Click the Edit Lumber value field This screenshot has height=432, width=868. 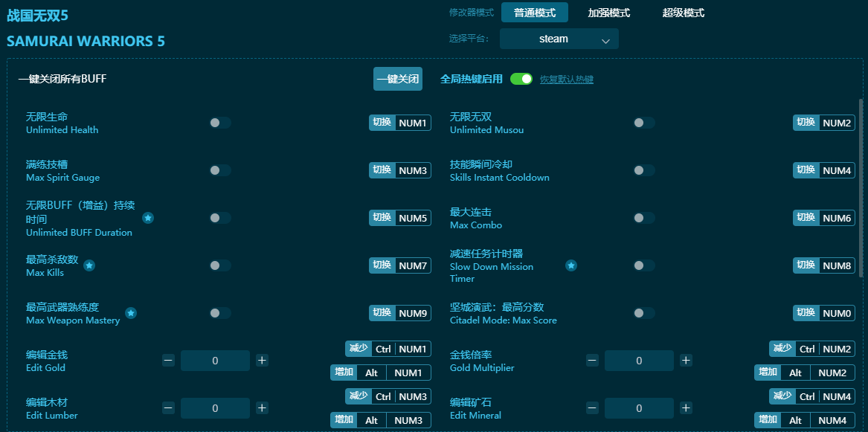click(215, 408)
